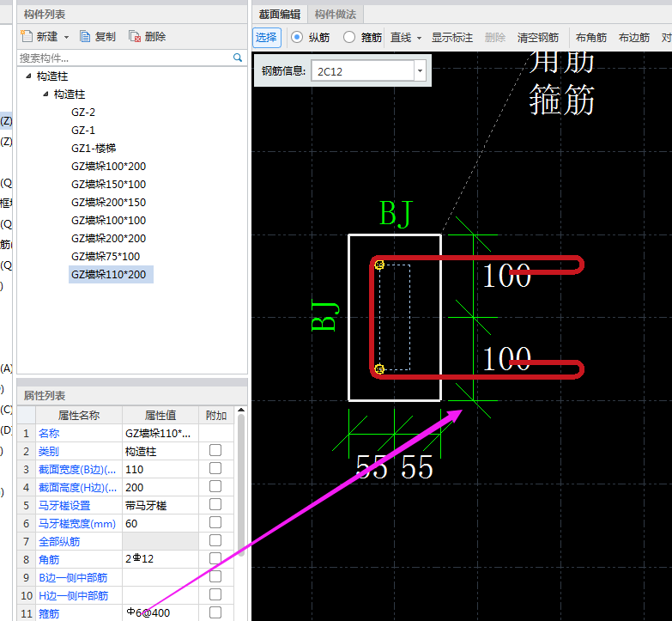Select GZ-1 in the component tree

(83, 130)
